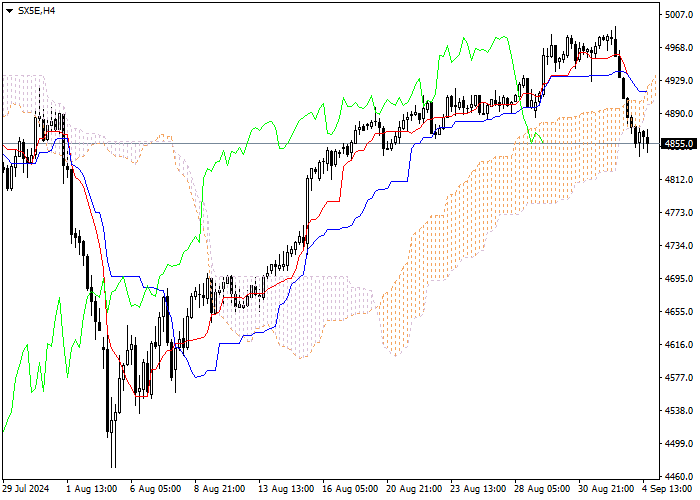The image size is (700, 500).
Task: Click the 4734.0 price axis label
Action: 679,246
